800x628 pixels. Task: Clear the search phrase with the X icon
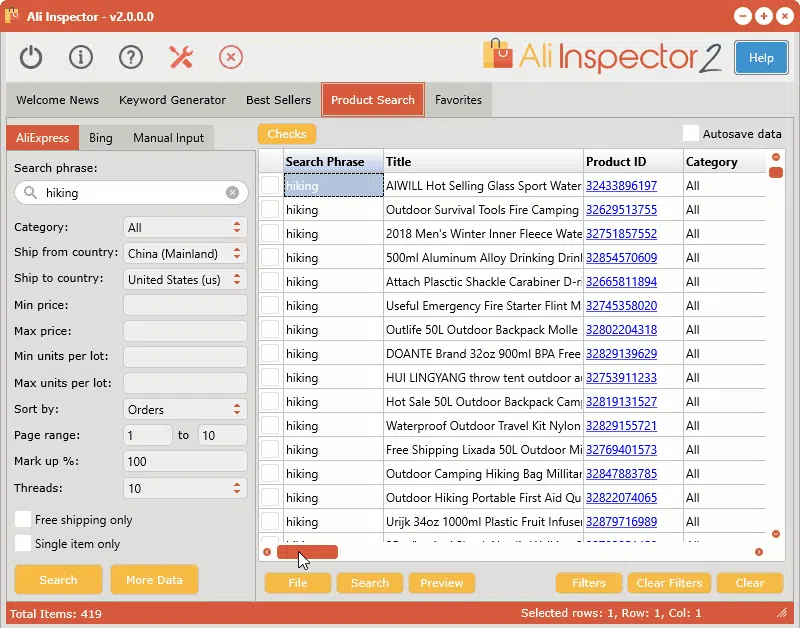232,192
